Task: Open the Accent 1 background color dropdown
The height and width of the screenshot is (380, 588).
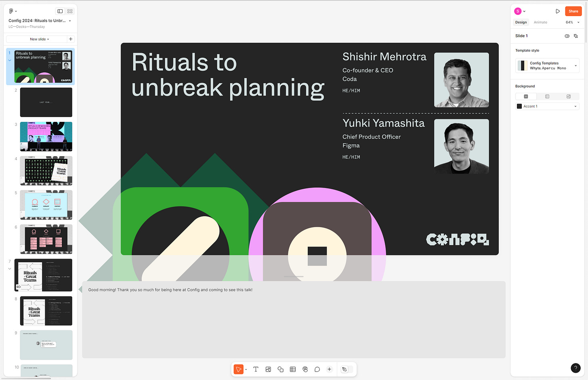Action: click(548, 106)
